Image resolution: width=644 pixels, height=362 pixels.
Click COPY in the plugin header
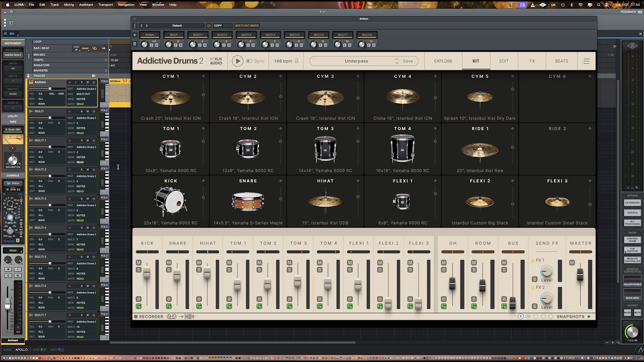(218, 25)
